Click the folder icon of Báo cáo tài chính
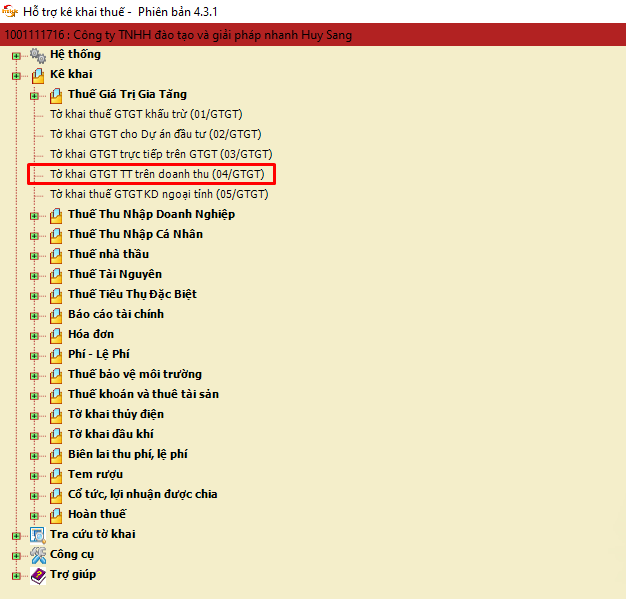The image size is (626, 599). (56, 315)
